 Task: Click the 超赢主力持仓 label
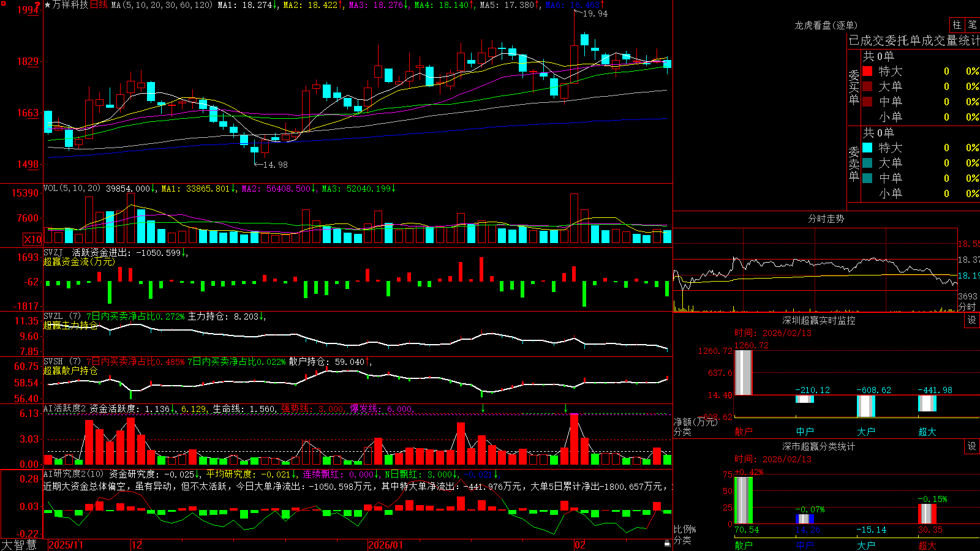pos(70,325)
